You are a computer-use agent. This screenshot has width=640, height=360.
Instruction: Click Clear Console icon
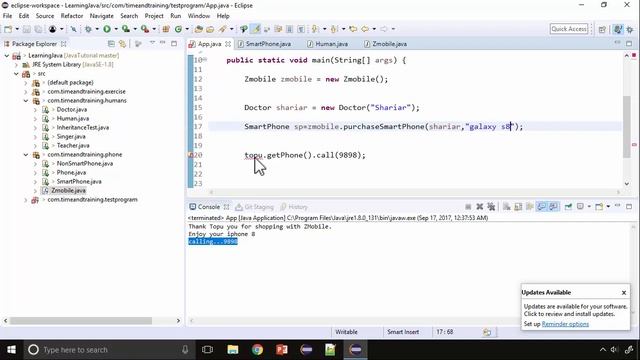coord(507,207)
